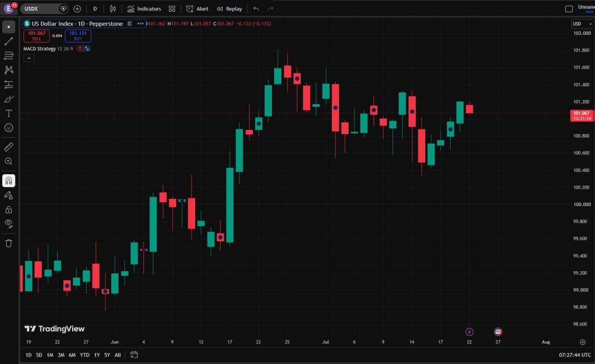The height and width of the screenshot is (364, 595).
Task: Start bar Replay mode
Action: [x=229, y=9]
